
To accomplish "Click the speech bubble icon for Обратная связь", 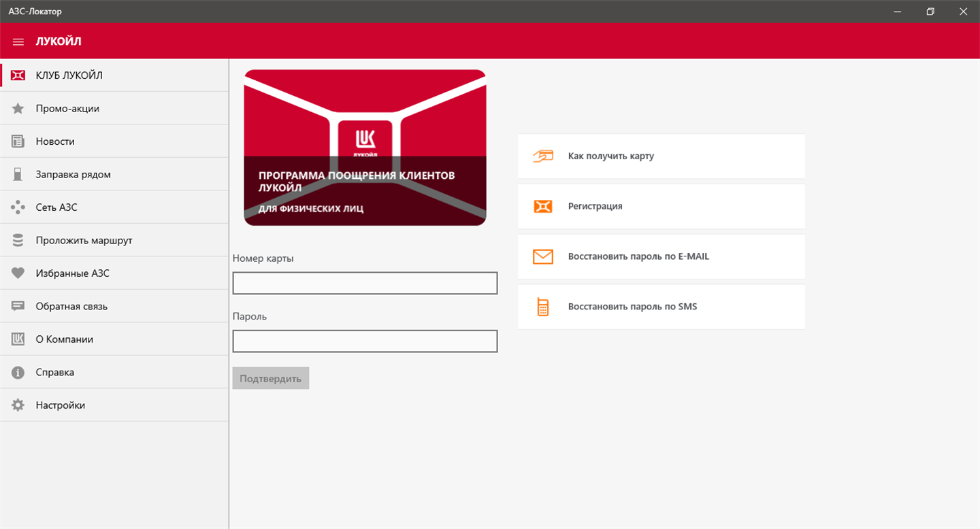I will click(18, 307).
